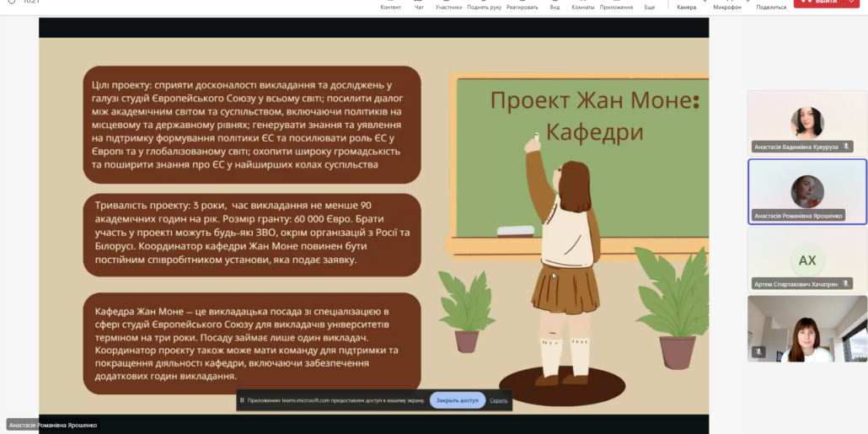Click presenter name label Анастасія Романівна Ярошенко at bottom-left
The image size is (868, 434).
tap(53, 425)
